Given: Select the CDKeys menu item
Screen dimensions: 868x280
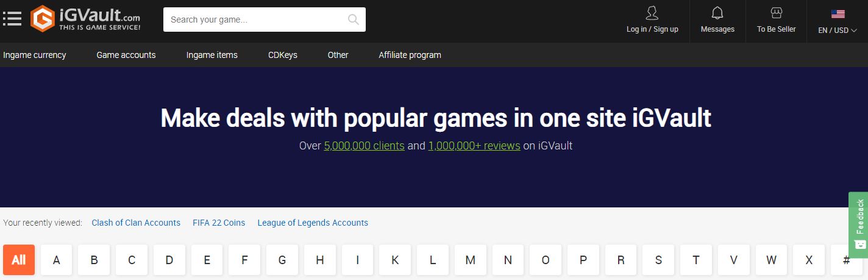Looking at the screenshot, I should [x=283, y=55].
